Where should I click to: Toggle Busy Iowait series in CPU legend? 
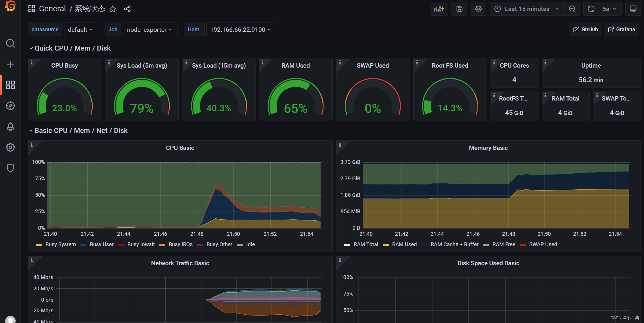[x=141, y=244]
